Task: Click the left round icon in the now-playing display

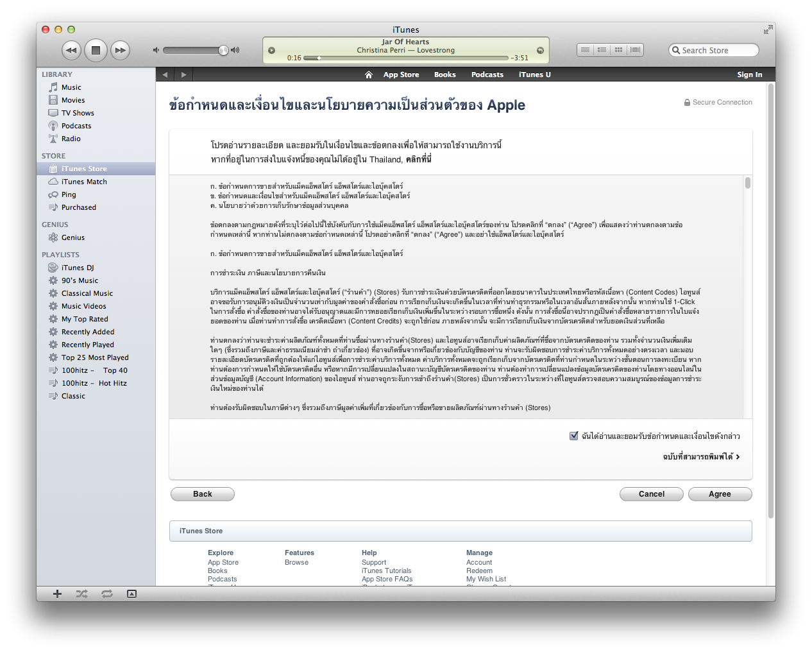Action: 271,50
